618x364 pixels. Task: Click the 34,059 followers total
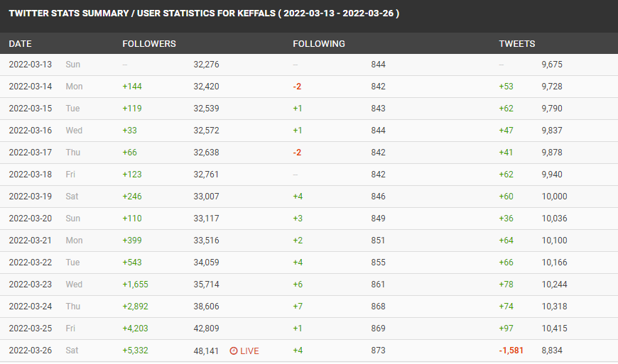coord(206,263)
